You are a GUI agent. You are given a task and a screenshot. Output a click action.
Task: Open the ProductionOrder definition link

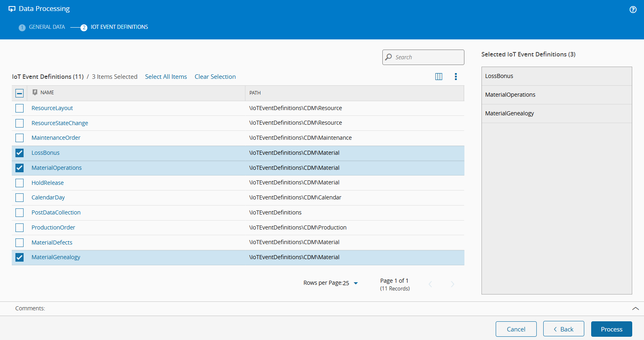pyautogui.click(x=53, y=227)
